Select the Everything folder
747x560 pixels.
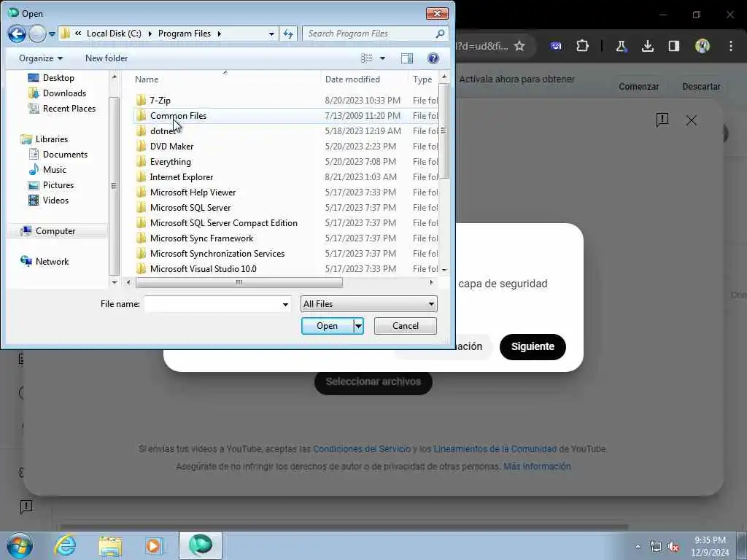click(x=170, y=161)
